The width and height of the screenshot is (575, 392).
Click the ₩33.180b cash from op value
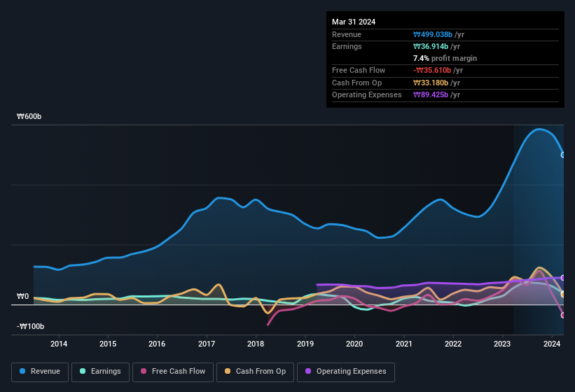pos(431,83)
